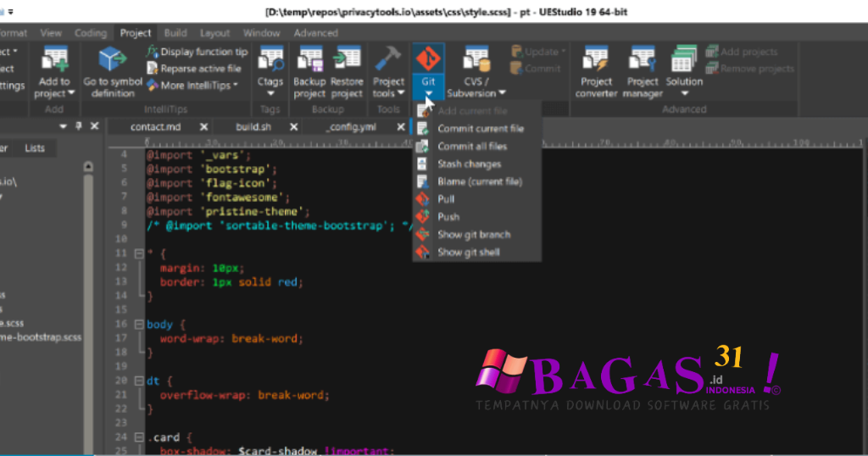Image resolution: width=868 pixels, height=456 pixels.
Task: Collapse the dt block fold at line 20
Action: tap(139, 381)
